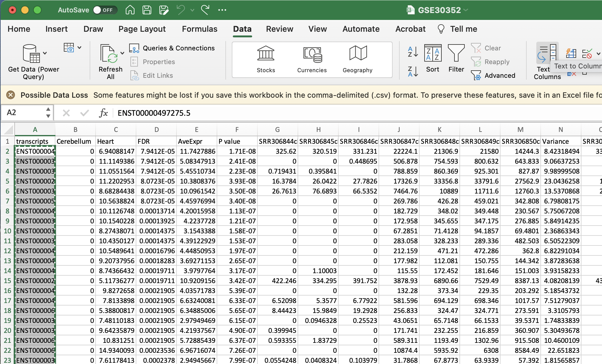Cancel the formula bar entry with X

pos(66,113)
